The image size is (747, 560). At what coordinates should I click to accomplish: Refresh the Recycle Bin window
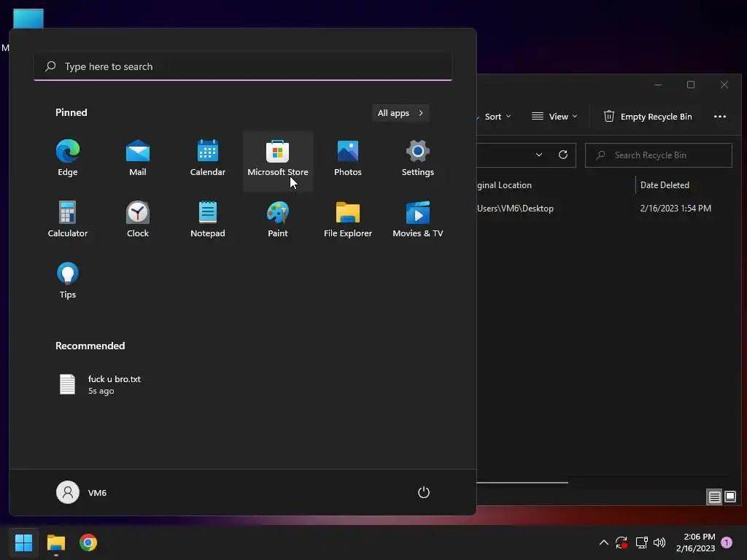tap(563, 155)
